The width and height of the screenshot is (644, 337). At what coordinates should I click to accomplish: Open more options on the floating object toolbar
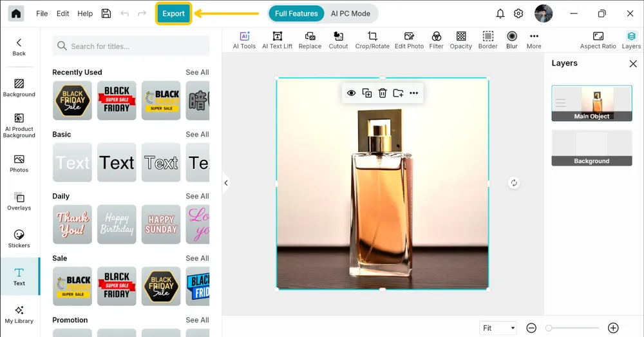(413, 93)
